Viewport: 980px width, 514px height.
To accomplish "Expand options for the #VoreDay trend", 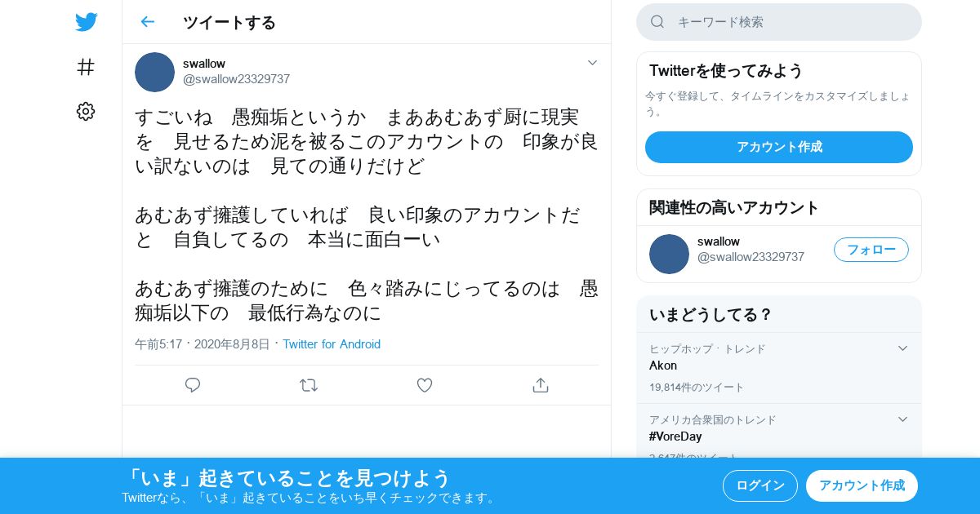I will pyautogui.click(x=902, y=419).
